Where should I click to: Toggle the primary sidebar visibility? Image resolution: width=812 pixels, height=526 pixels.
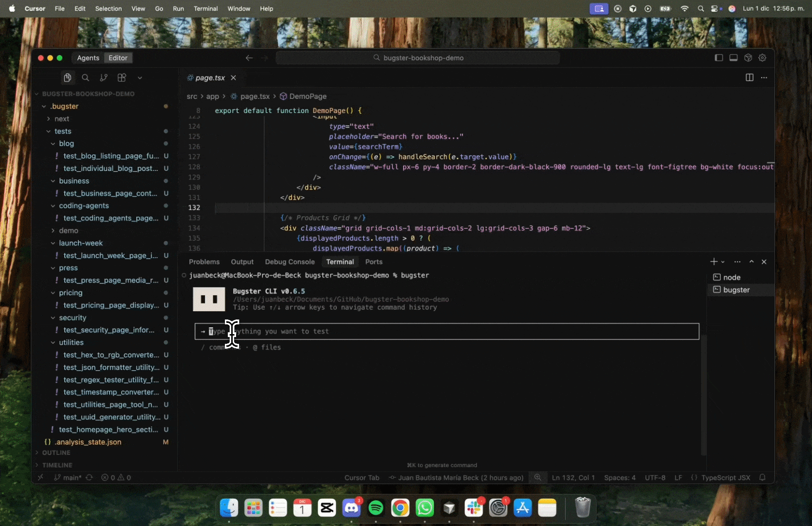719,58
